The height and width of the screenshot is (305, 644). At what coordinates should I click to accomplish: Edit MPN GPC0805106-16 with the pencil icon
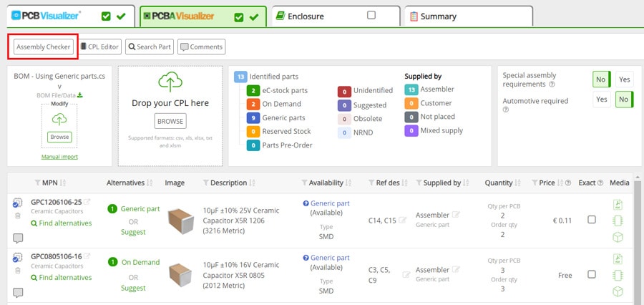pos(87,256)
